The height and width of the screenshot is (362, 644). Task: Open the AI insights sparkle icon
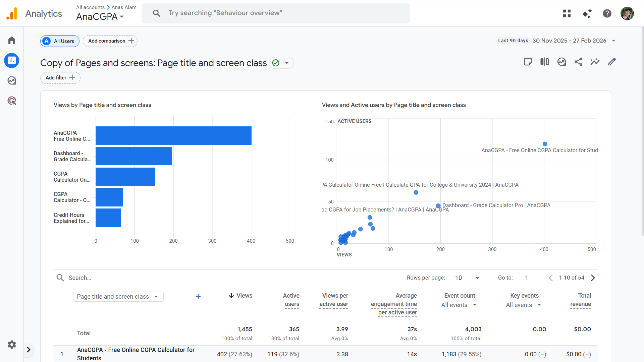pos(587,13)
